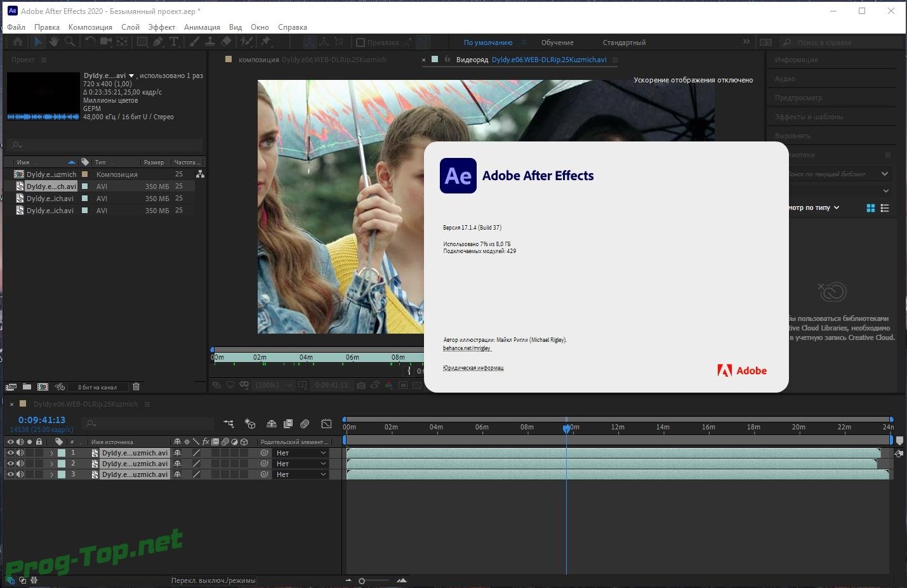Click the Motion Blur enable icon in timeline
The image size is (907, 588).
305,424
